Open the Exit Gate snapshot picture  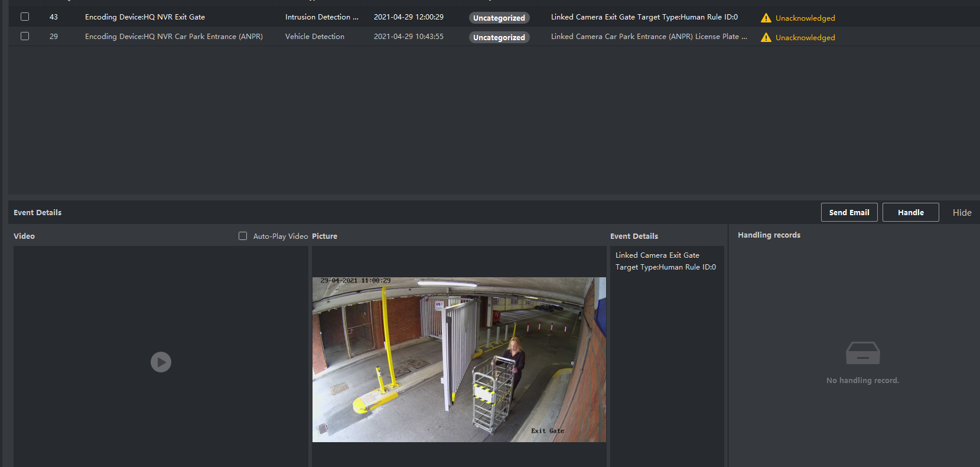coord(459,359)
